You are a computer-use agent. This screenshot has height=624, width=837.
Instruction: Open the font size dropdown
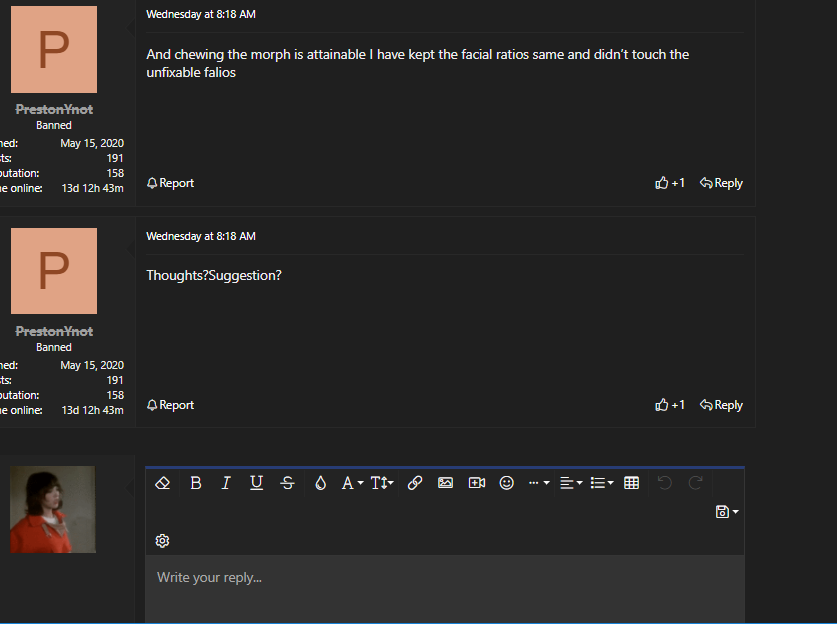tap(382, 483)
